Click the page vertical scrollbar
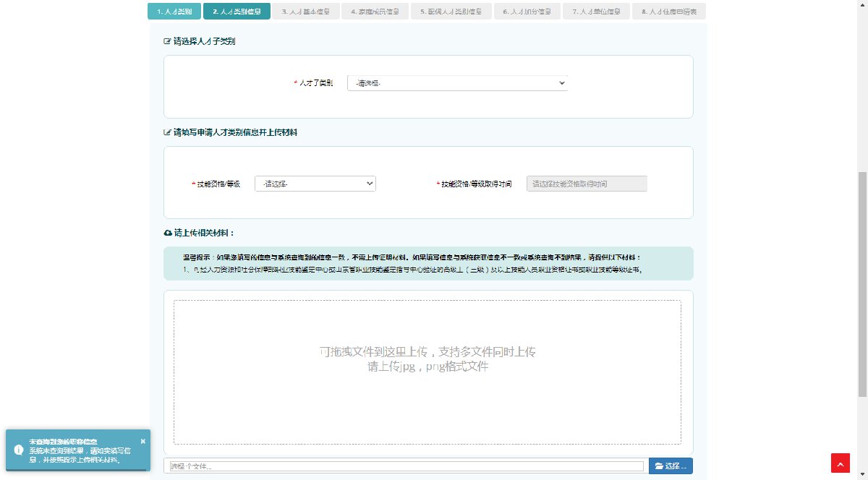This screenshot has height=480, width=868. (x=862, y=283)
